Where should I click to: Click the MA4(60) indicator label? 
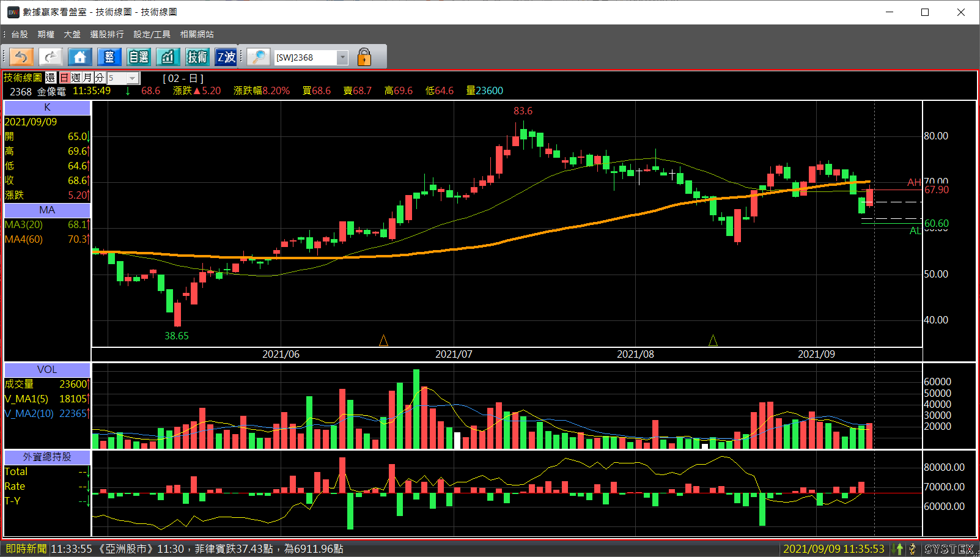(x=24, y=239)
